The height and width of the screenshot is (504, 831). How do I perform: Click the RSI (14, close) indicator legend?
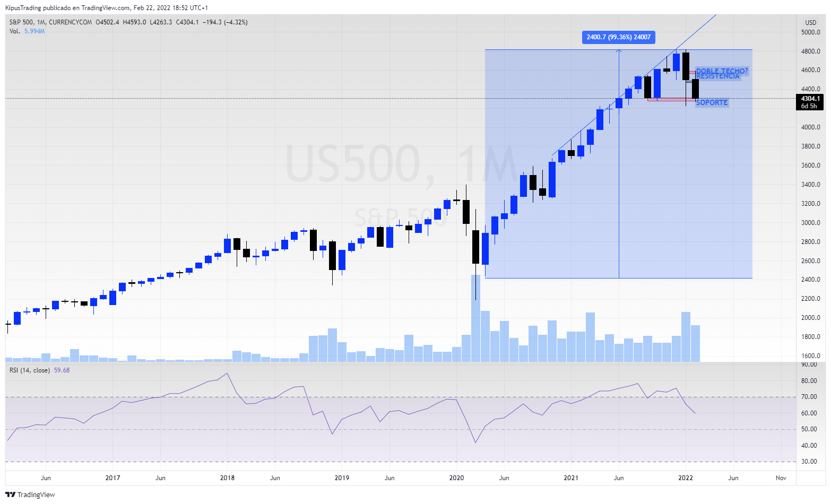pos(30,370)
